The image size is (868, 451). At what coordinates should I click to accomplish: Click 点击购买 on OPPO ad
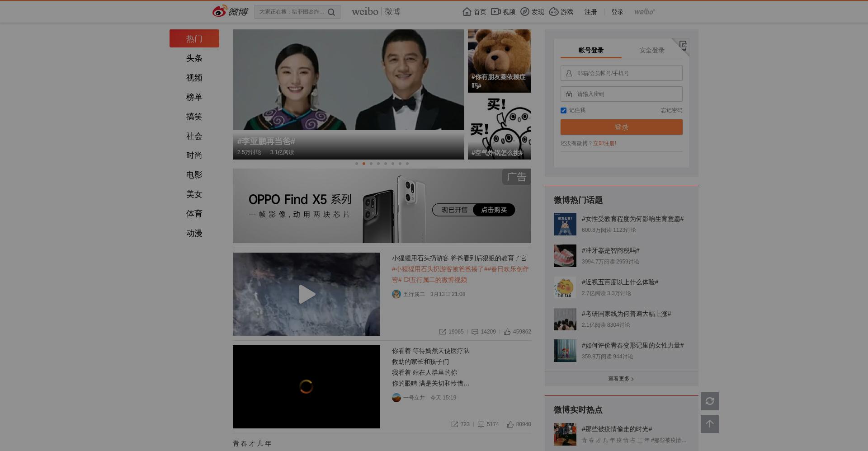pyautogui.click(x=494, y=210)
